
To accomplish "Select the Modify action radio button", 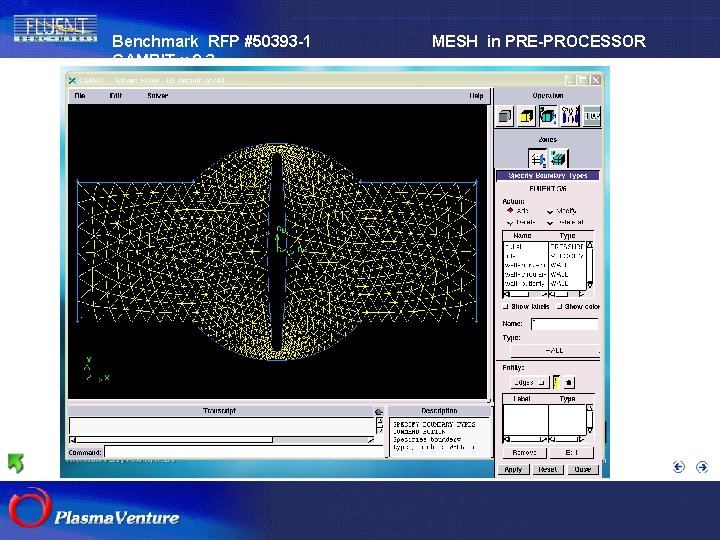I will 550,211.
